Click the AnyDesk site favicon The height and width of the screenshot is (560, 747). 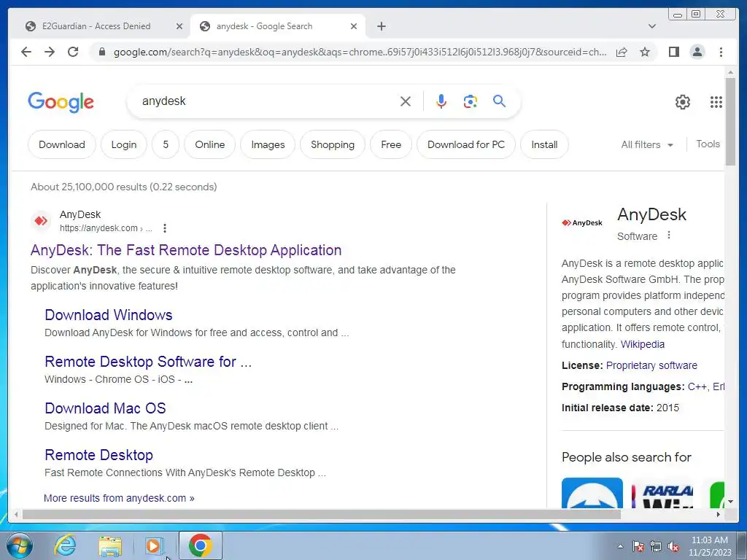tap(41, 221)
